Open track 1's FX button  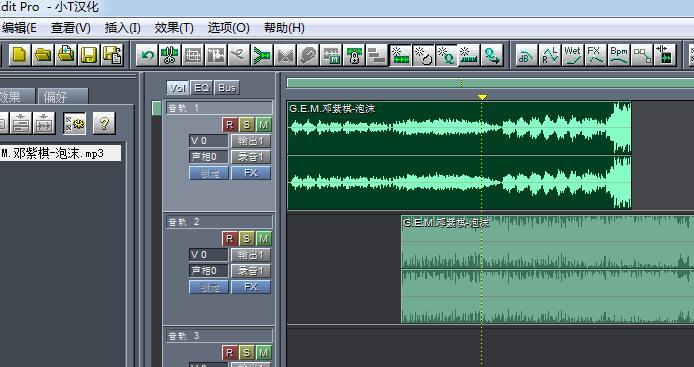point(251,173)
